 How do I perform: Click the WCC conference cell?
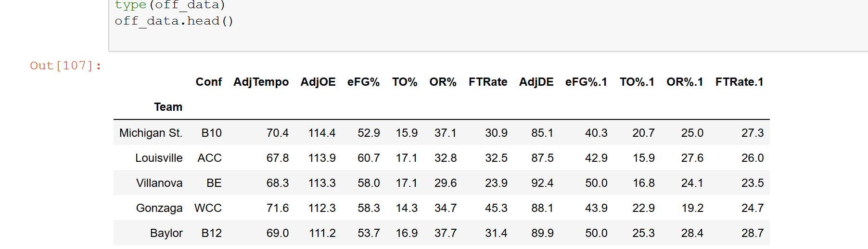point(208,208)
